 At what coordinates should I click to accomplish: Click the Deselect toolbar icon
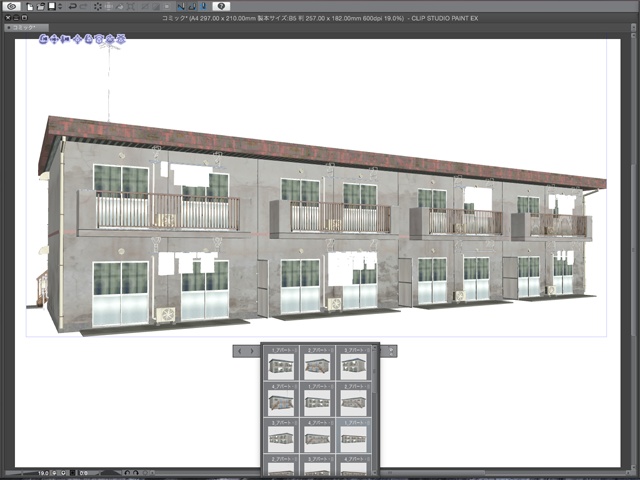point(156,6)
